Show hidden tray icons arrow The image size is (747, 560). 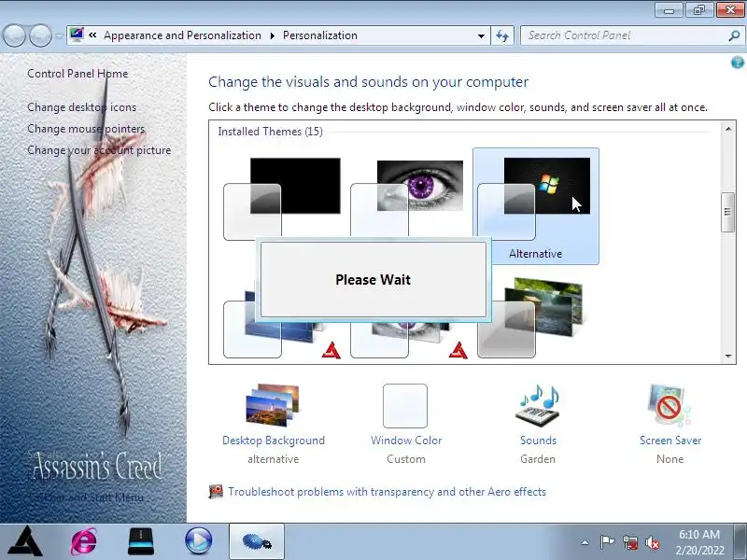point(585,542)
